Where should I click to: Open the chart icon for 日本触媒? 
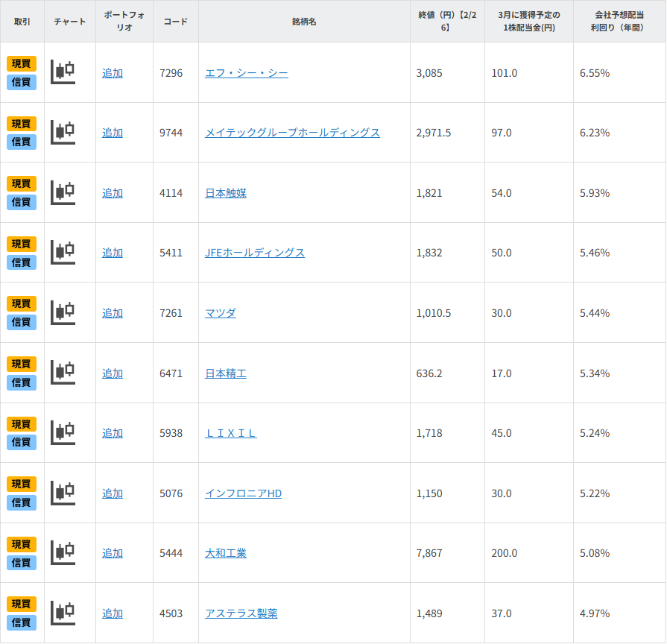[x=63, y=192]
